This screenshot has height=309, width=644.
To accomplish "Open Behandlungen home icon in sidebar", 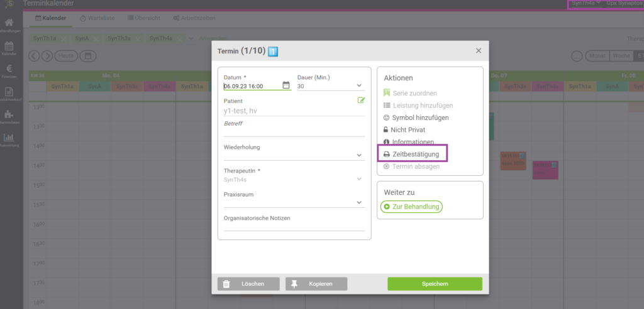I will coord(9,23).
